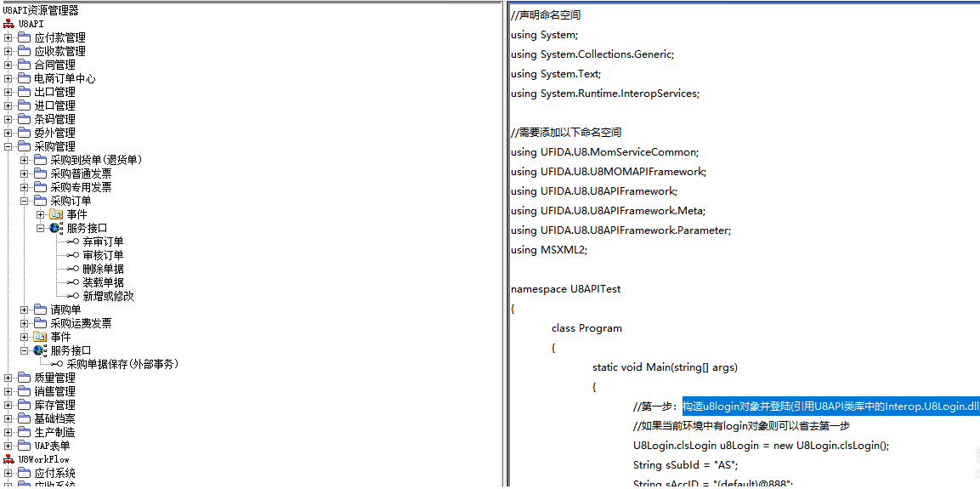The image size is (980, 489).
Task: Select the 生产制造 tree item
Action: 55,432
